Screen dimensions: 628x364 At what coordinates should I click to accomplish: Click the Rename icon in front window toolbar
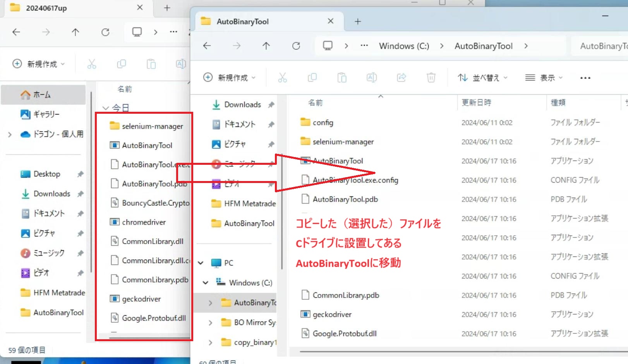tap(372, 78)
